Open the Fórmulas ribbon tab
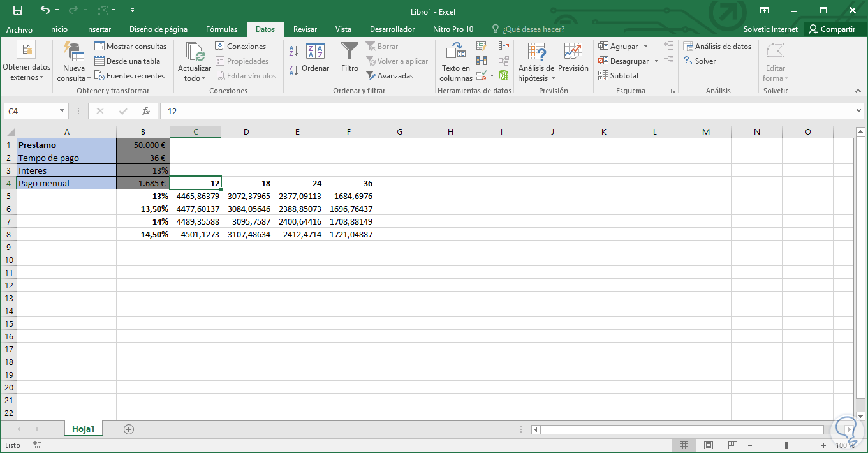The image size is (868, 453). pos(221,29)
